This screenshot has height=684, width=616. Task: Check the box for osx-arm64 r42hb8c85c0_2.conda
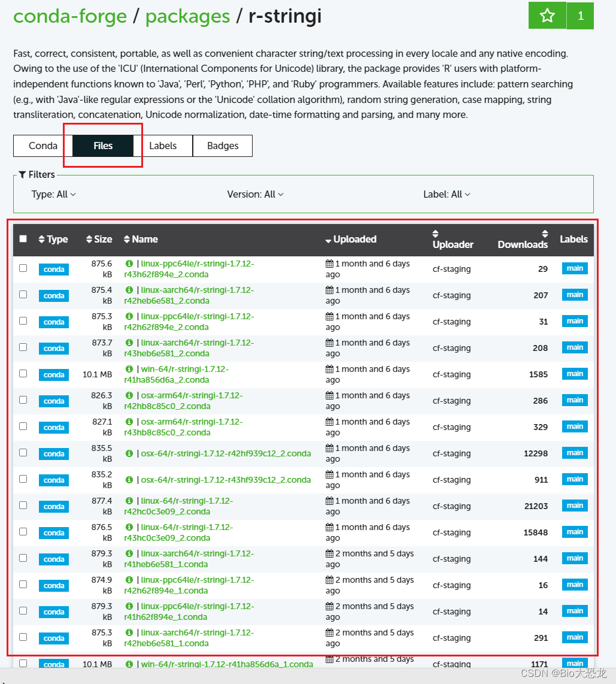23,399
